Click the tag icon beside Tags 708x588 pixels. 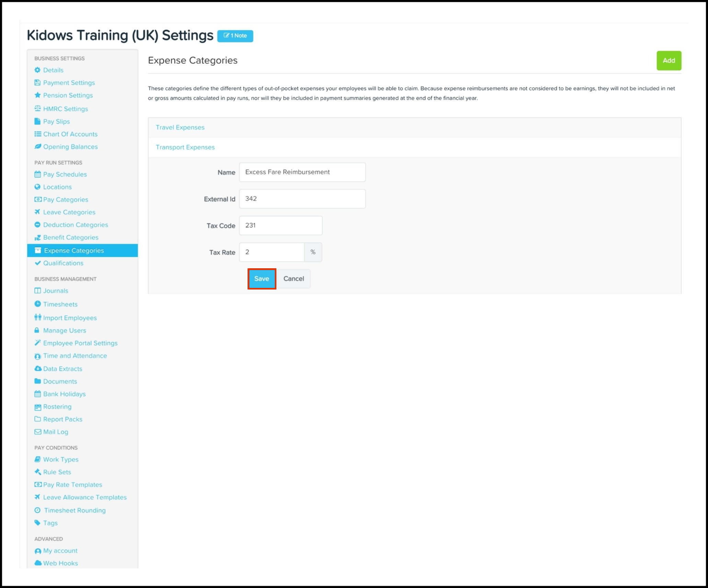click(x=37, y=523)
